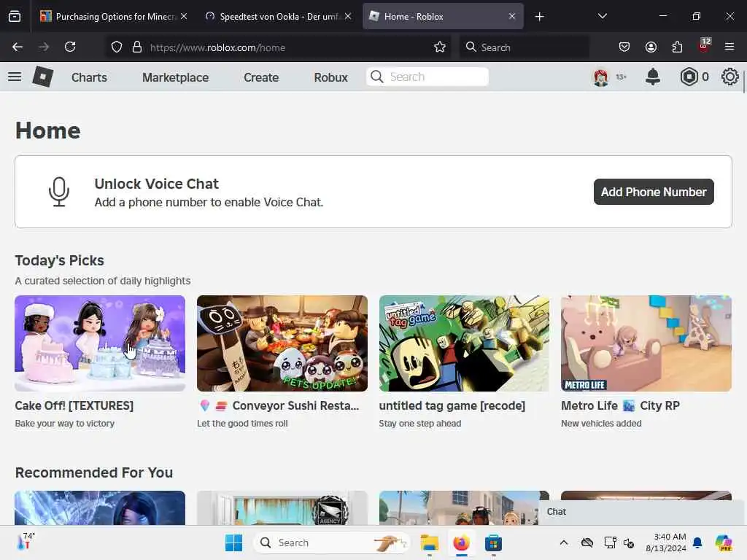Open the Roblox notifications bell
Viewport: 747px width, 560px height.
(x=653, y=77)
